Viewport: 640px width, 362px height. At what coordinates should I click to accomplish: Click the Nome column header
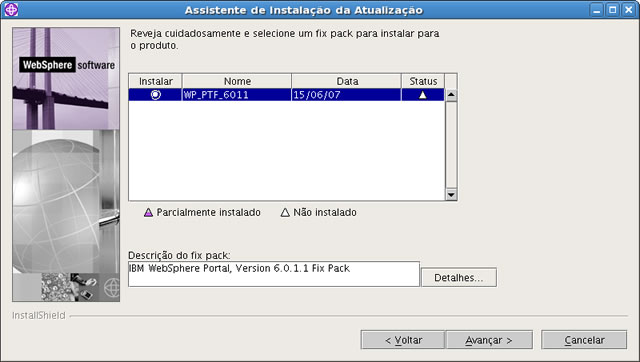click(237, 81)
